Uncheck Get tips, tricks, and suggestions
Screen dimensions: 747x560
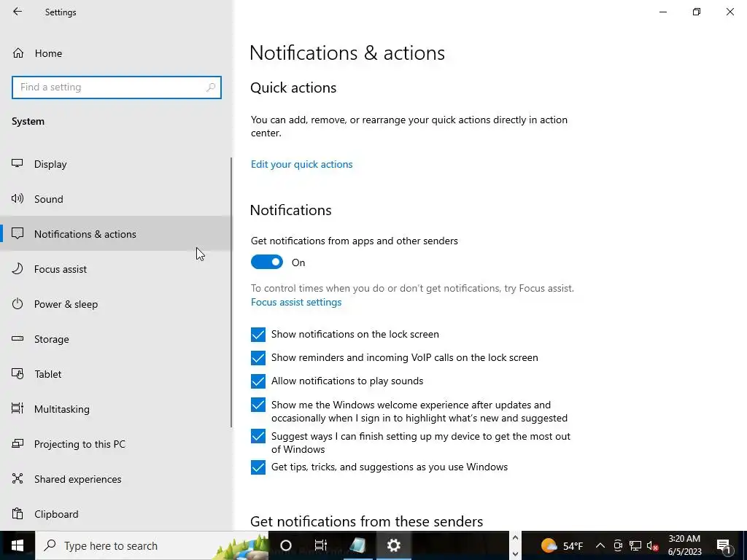(x=258, y=467)
